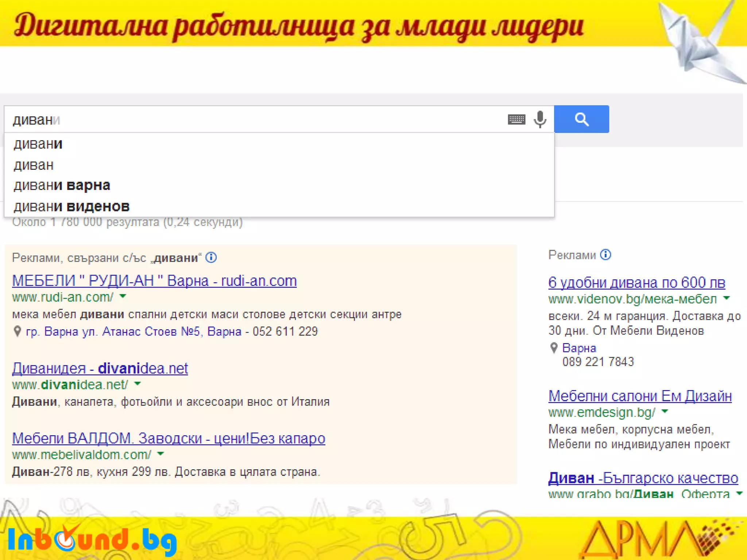Click inside the search text field
This screenshot has width=747, height=560.
point(255,120)
